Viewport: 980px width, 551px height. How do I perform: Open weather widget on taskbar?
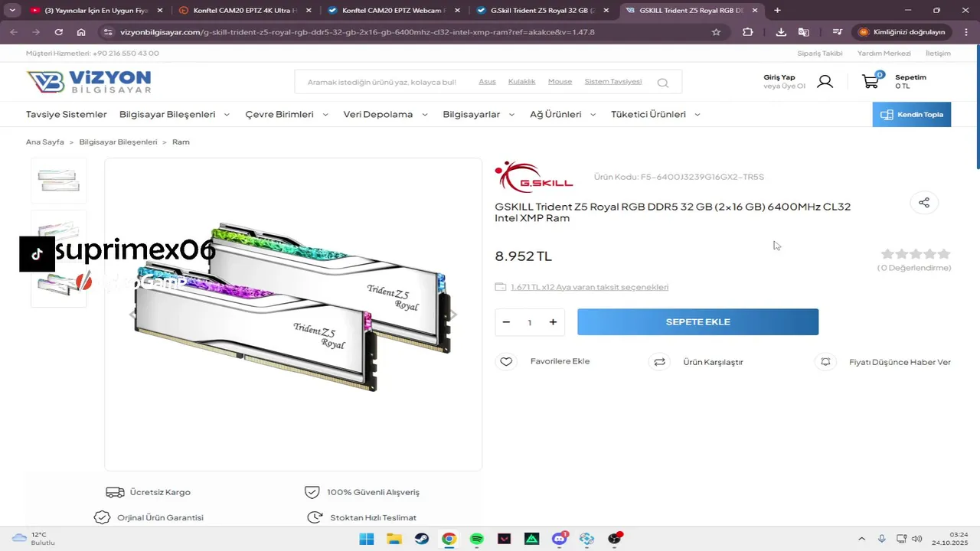coord(34,539)
